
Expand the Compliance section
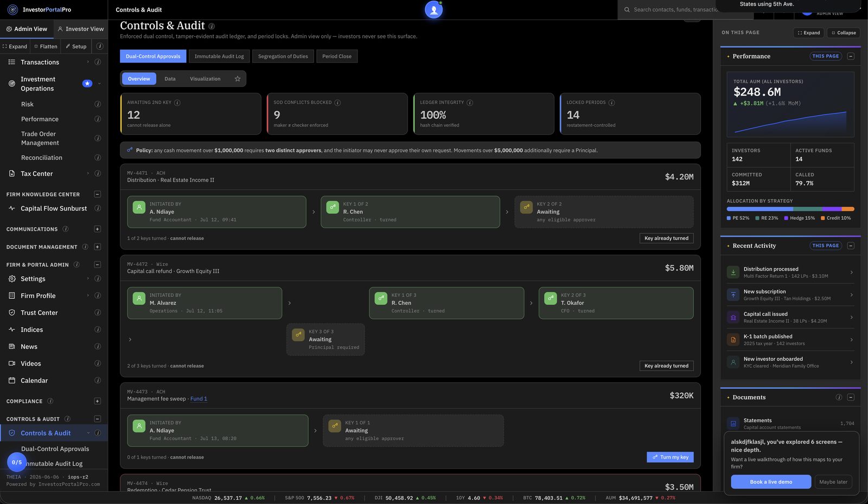click(98, 401)
